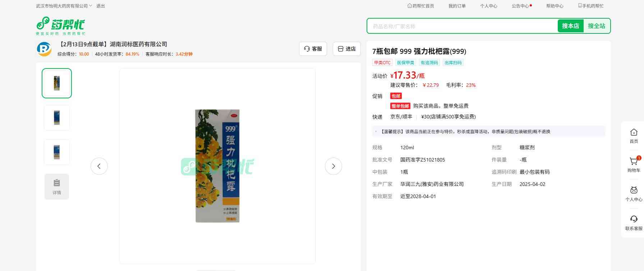Viewport: 644px width, 271px height.
Task: Open 公告中心 in top navigation
Action: (x=520, y=6)
